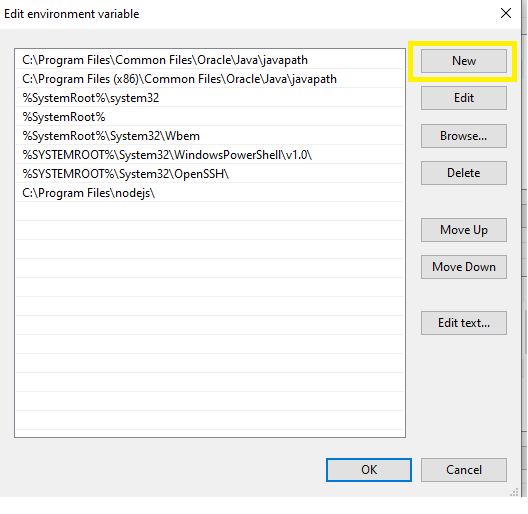528x514 pixels.
Task: Click the New button
Action: click(464, 61)
